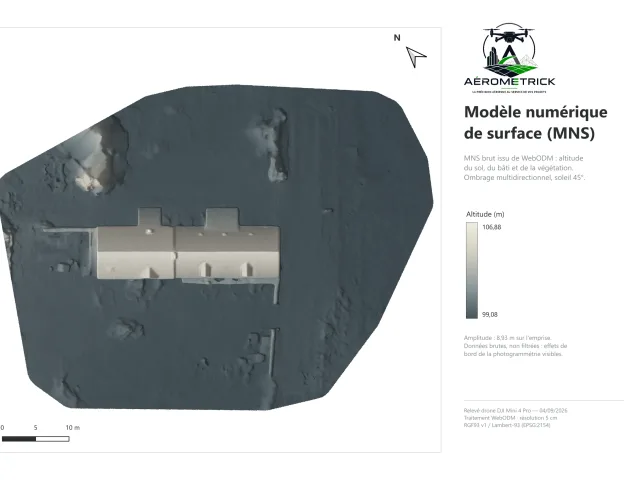Viewport: 640px width, 480px height.
Task: Click the 'MNS brut issu de WebODM' description
Action: [x=524, y=168]
